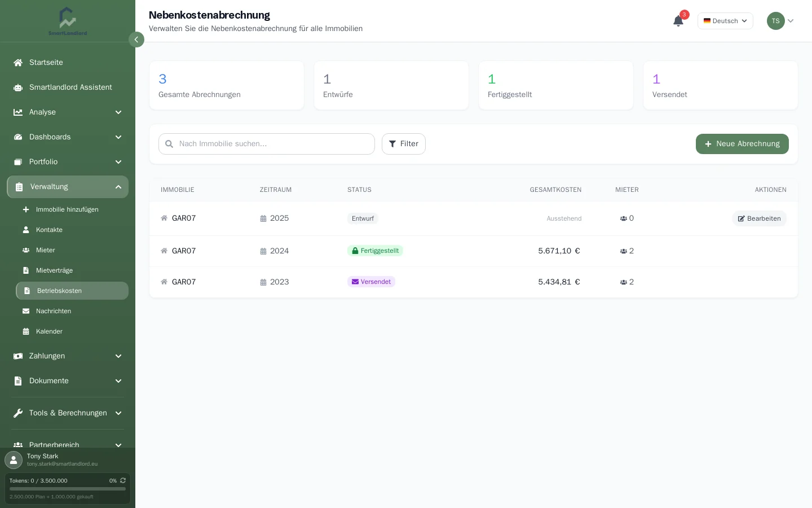Viewport: 812px width, 508px height.
Task: Open the Deutsch language dropdown
Action: click(x=725, y=21)
